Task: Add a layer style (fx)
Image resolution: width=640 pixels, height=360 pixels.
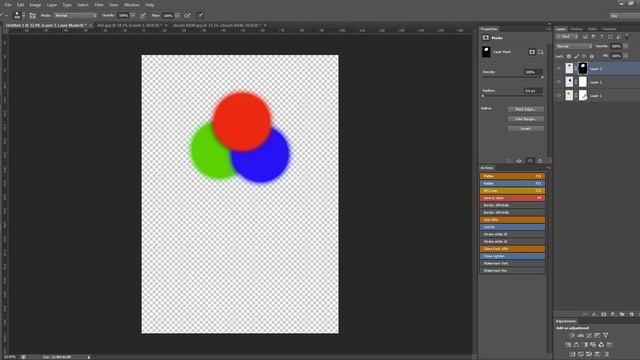Action: pos(594,314)
